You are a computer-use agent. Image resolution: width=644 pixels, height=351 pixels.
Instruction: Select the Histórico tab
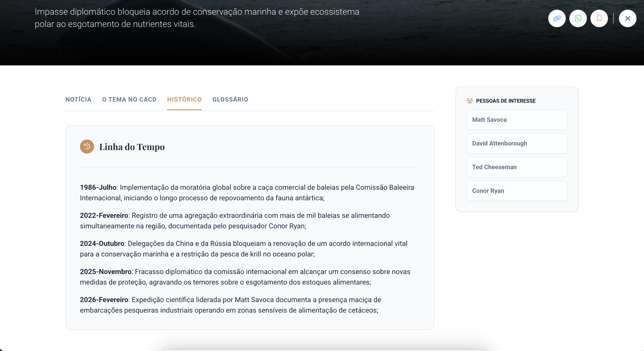point(184,100)
